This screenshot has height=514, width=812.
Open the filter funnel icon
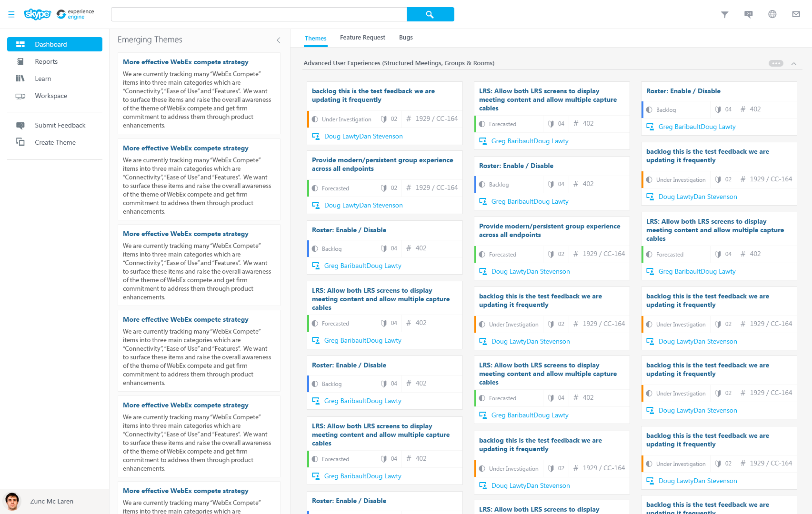click(725, 14)
